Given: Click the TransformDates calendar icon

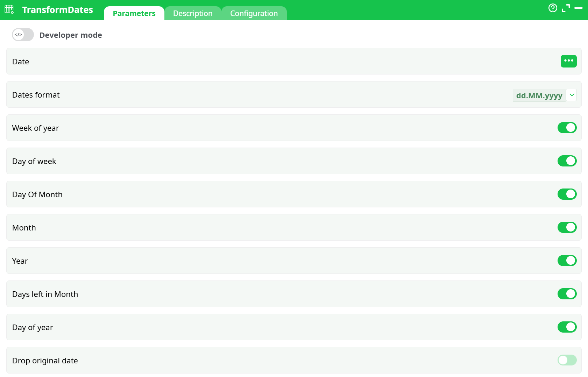Looking at the screenshot, I should pos(9,9).
